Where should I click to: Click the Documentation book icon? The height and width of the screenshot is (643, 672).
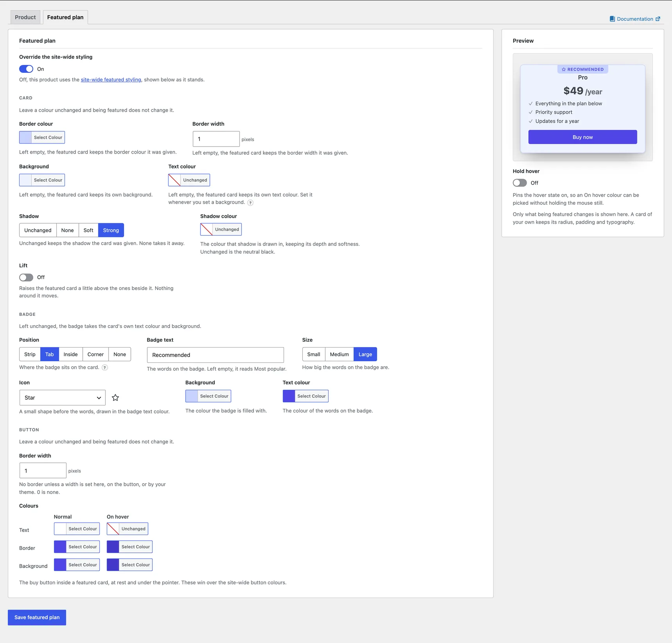612,19
